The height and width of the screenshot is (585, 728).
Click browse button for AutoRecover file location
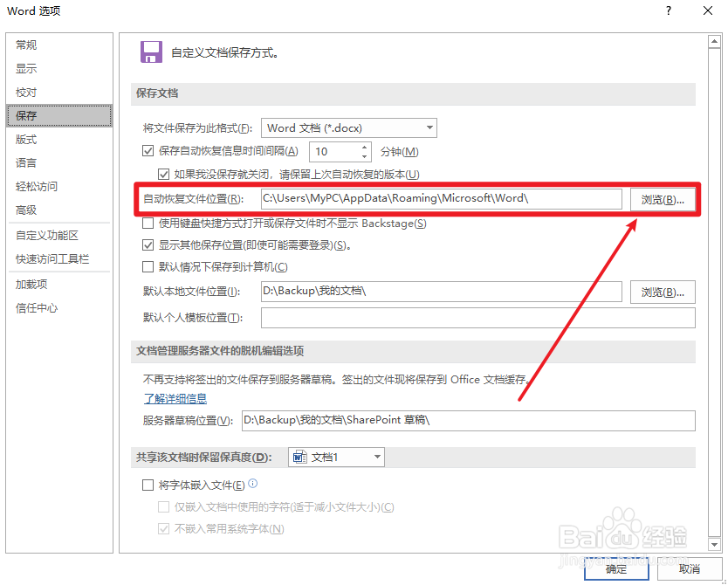(x=663, y=199)
